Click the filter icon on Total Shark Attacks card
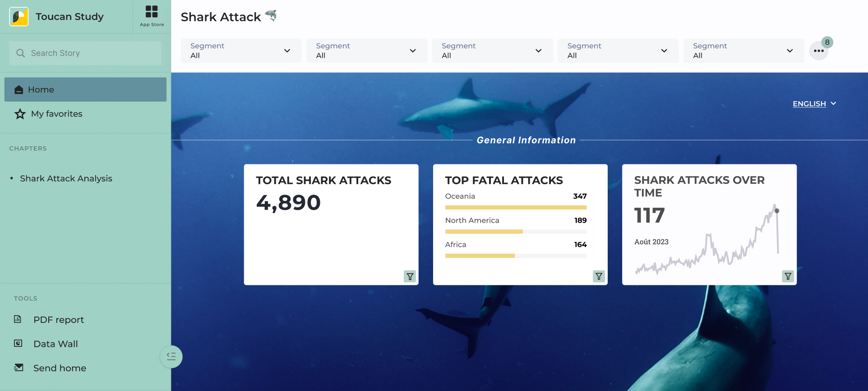The width and height of the screenshot is (868, 391). [x=410, y=276]
